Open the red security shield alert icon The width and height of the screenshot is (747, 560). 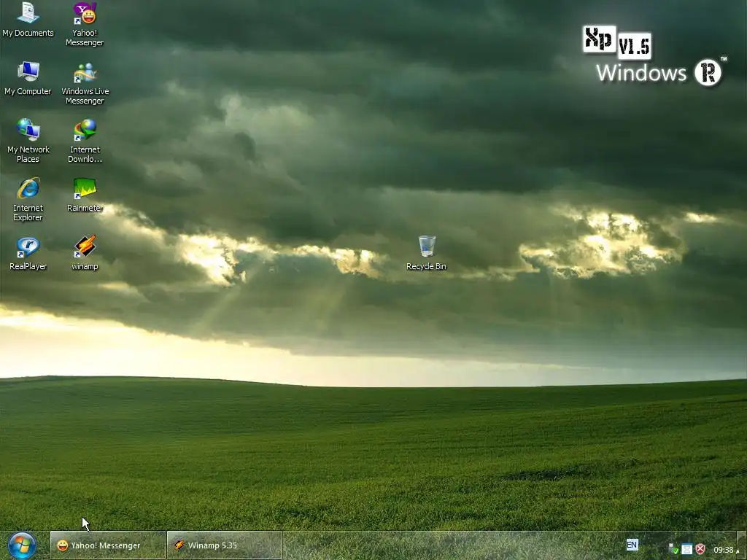click(700, 550)
